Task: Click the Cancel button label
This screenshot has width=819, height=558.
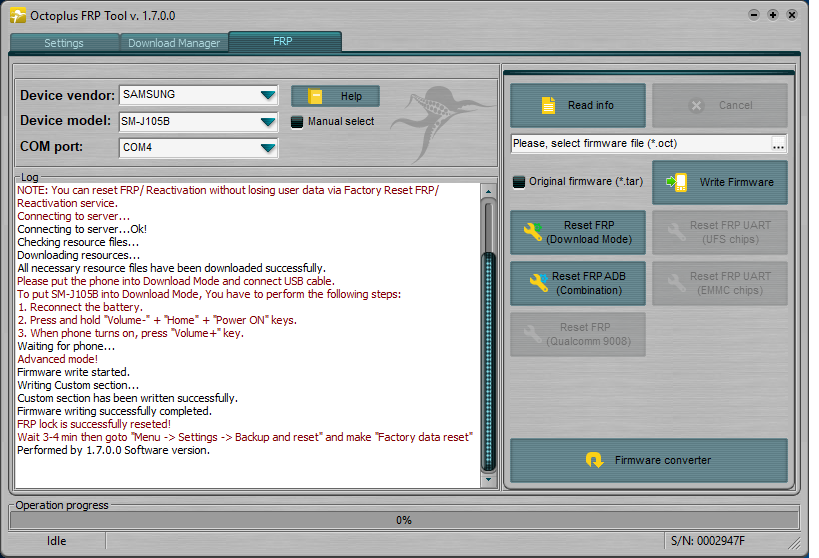Action: 735,106
